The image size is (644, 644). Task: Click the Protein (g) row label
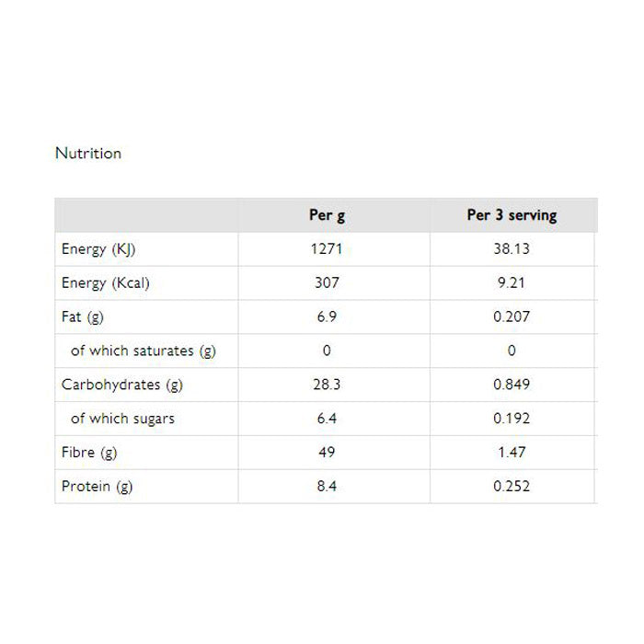(97, 487)
